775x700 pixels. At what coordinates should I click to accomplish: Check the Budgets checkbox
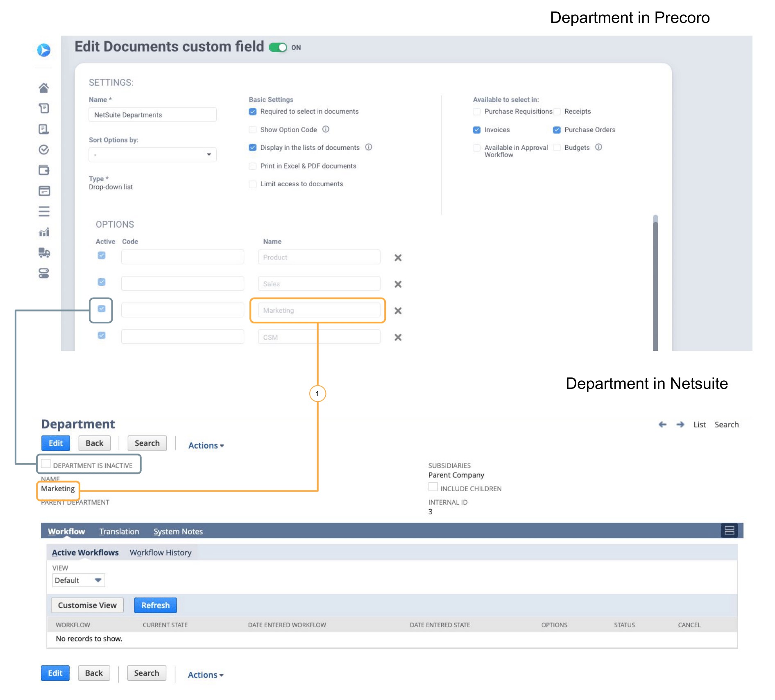557,147
